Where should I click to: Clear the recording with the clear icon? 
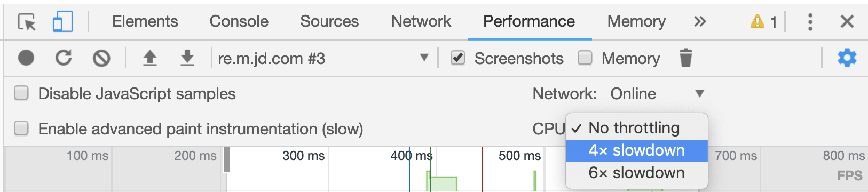(101, 58)
